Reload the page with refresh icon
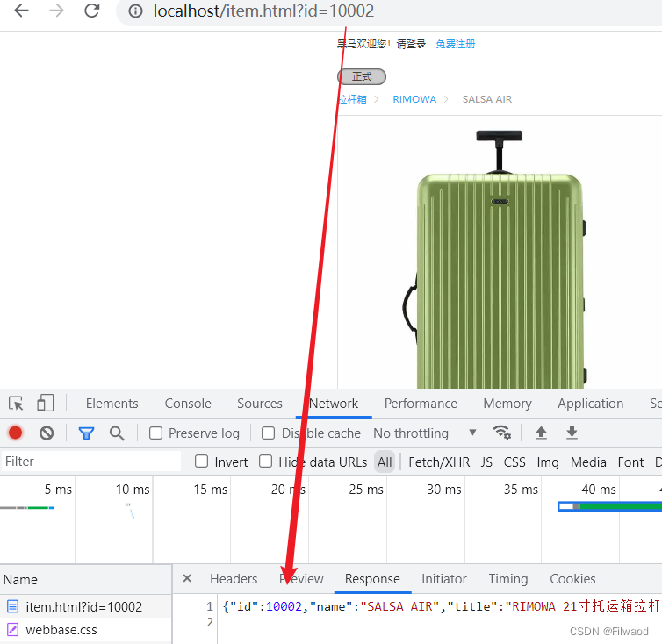The image size is (662, 644). [x=92, y=11]
